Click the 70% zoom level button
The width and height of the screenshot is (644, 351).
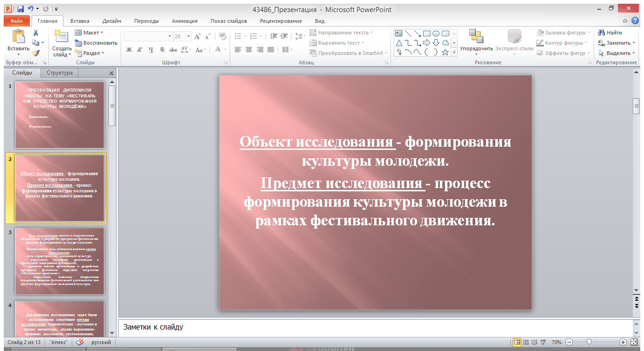556,342
